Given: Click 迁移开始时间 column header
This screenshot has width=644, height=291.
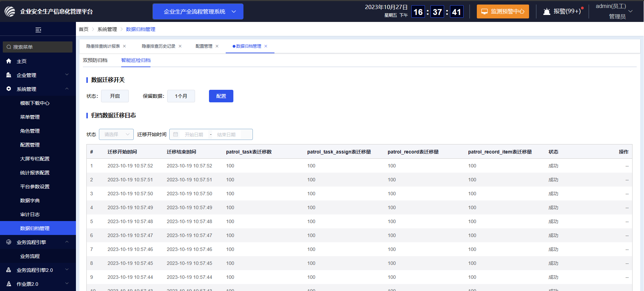Looking at the screenshot, I should pyautogui.click(x=122, y=152).
